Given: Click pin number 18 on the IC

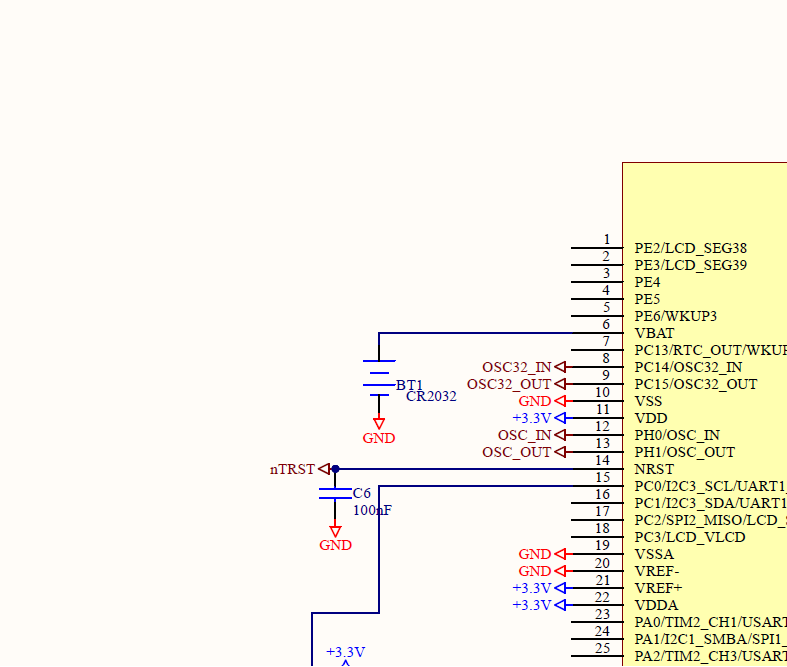Looking at the screenshot, I should (x=603, y=528).
